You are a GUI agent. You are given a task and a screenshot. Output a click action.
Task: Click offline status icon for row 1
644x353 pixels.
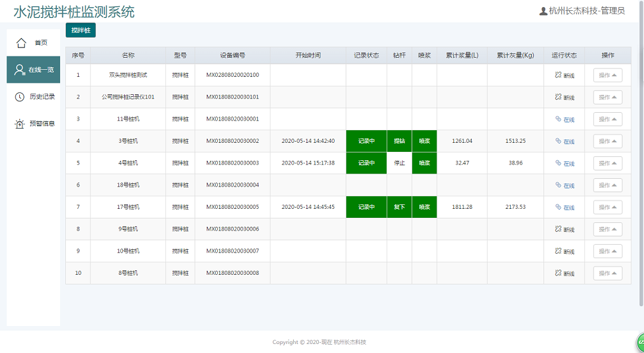tap(558, 75)
